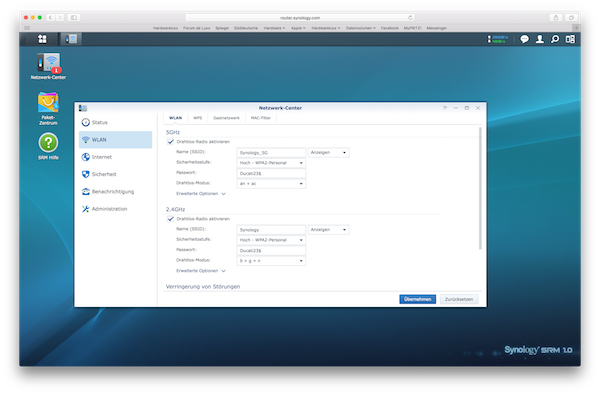Open the 5GHz Drahtlos-Modus dropdown
Image resolution: width=600 pixels, height=394 pixels.
tap(271, 184)
